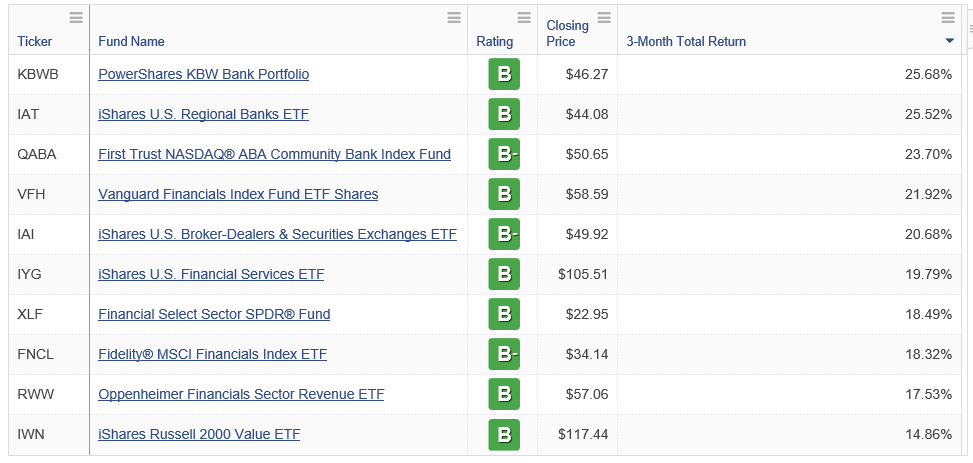The image size is (973, 463).
Task: Sort by the Ticker column header
Action: (x=35, y=42)
